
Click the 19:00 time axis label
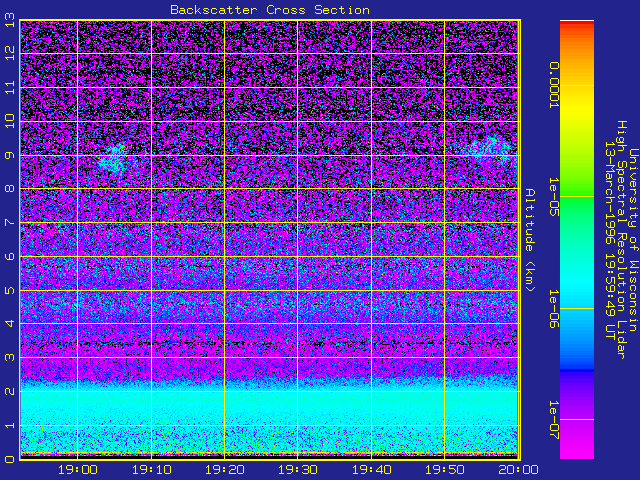[78, 470]
